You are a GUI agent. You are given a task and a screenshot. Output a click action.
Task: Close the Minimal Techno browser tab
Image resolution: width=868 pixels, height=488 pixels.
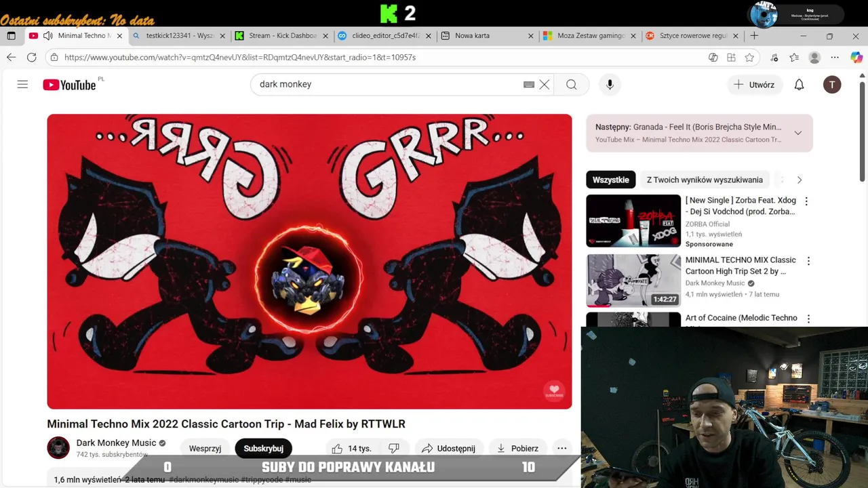click(120, 36)
